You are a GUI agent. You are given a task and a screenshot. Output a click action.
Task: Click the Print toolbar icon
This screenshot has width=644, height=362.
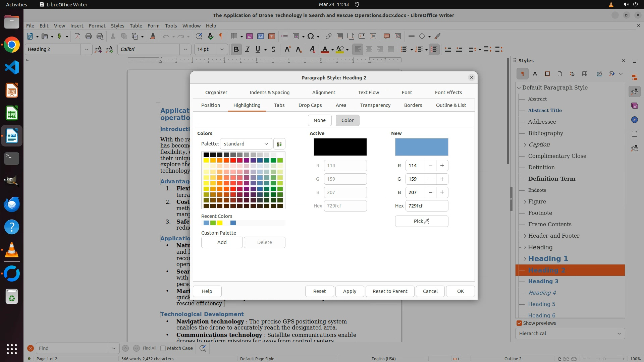pos(89,37)
